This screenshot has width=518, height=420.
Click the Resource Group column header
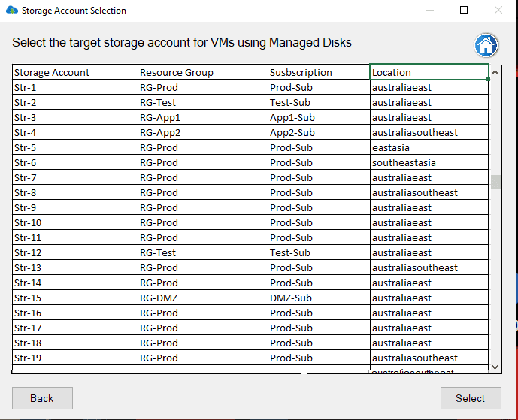[203, 72]
